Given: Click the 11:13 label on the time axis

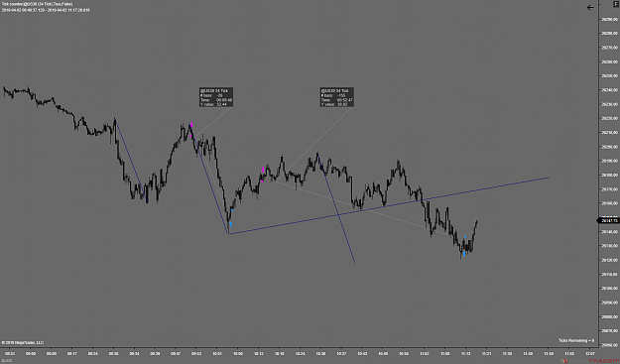Looking at the screenshot, I should pyautogui.click(x=466, y=353).
